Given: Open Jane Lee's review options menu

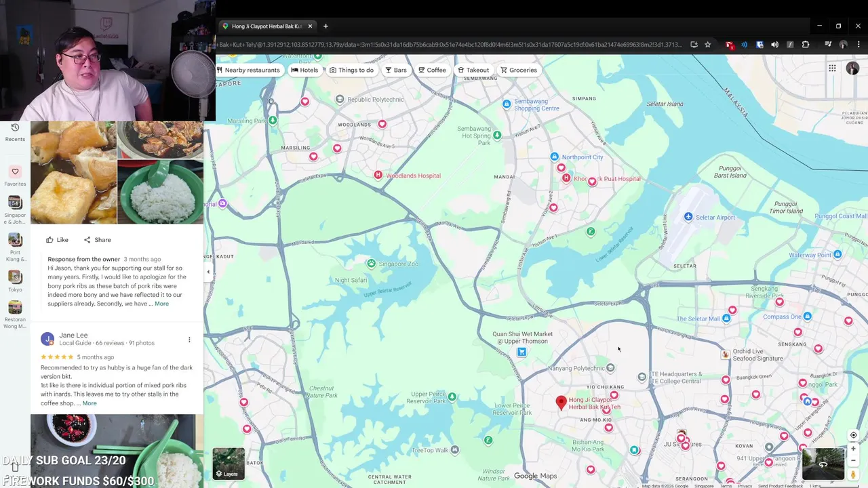Looking at the screenshot, I should [x=189, y=340].
